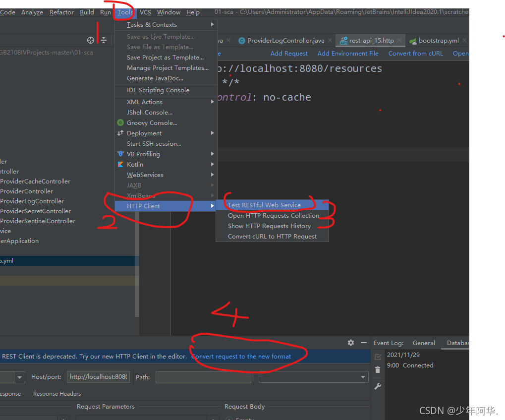
Task: Click Add Environment File link
Action: (x=348, y=54)
